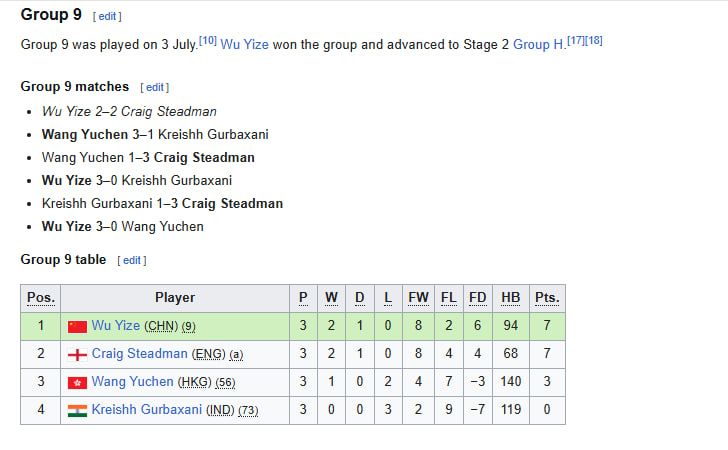Image resolution: width=728 pixels, height=450 pixels.
Task: Open Wang Yuchen player link in table
Action: pyautogui.click(x=132, y=382)
